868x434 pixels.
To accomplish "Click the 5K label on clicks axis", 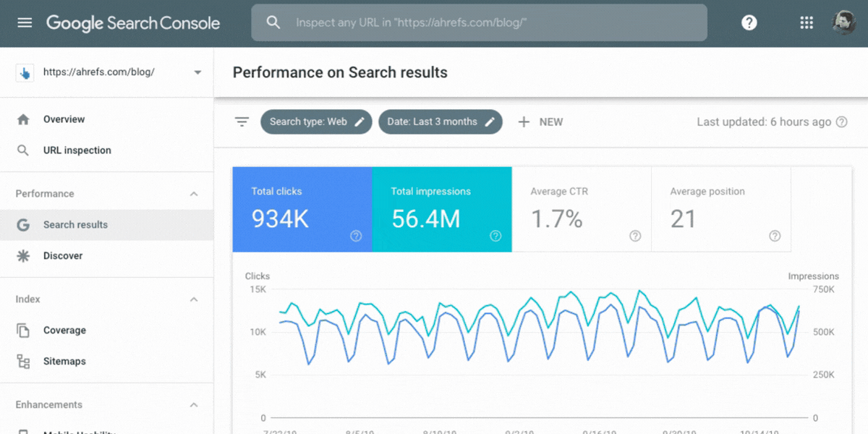I will click(x=261, y=375).
